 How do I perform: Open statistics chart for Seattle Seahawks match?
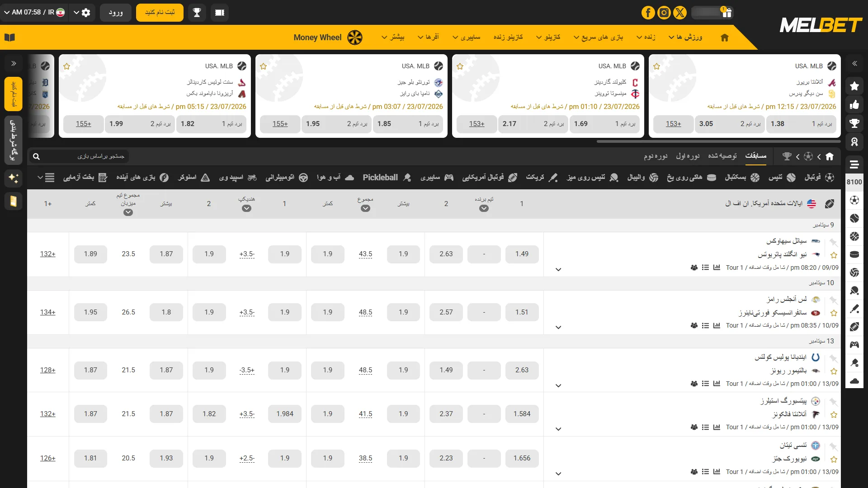pyautogui.click(x=717, y=267)
